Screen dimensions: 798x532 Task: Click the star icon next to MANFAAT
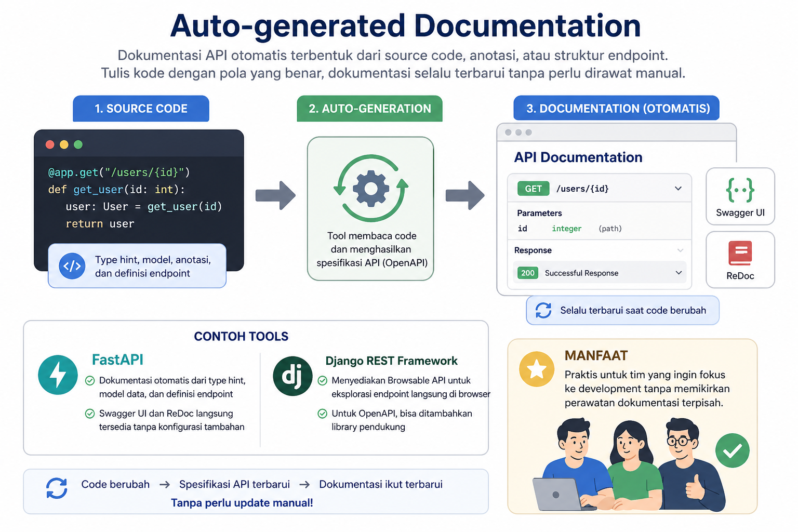click(537, 369)
